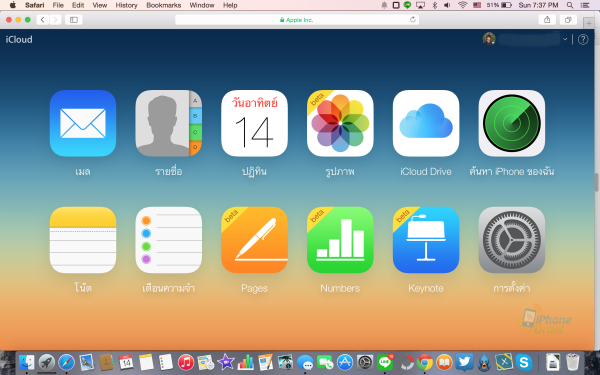Open the Calendar app showing 14
Screen dimensions: 600x375
click(x=254, y=123)
